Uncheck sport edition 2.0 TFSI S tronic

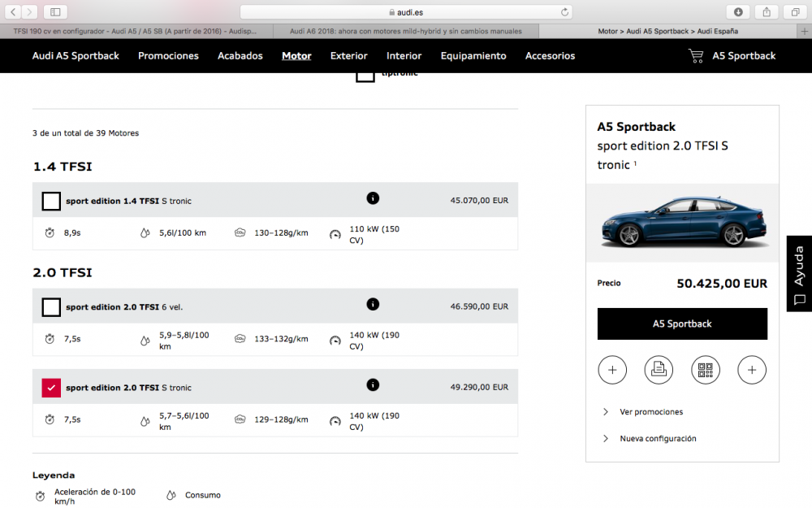51,388
